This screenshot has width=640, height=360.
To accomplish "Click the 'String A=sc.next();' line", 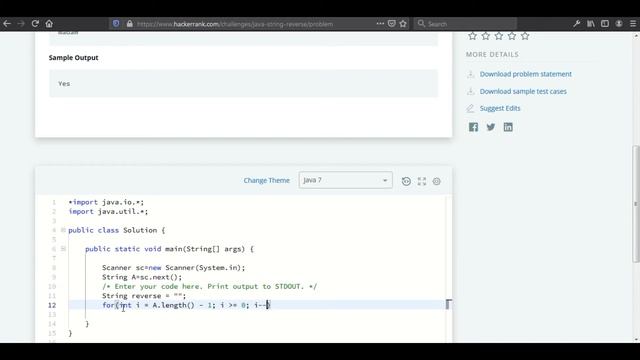I will pyautogui.click(x=142, y=277).
